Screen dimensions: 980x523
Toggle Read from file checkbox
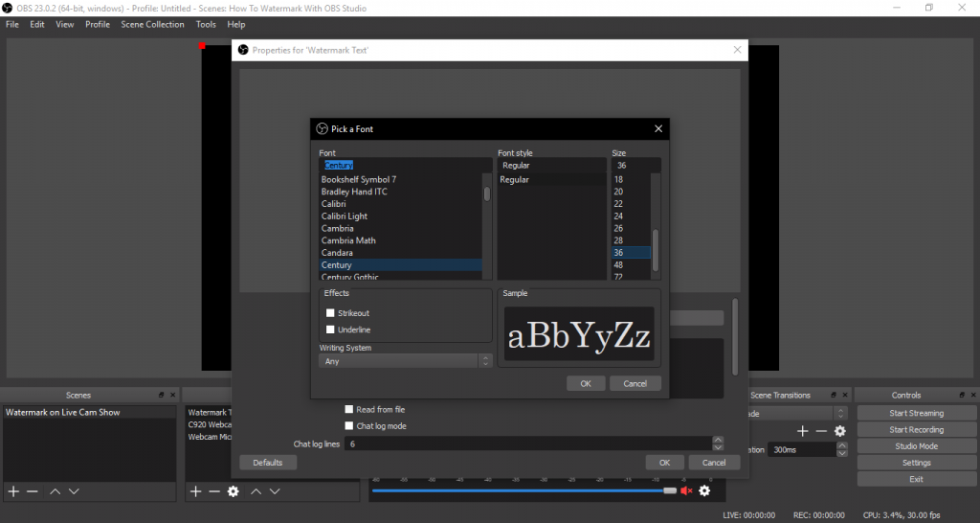click(x=348, y=409)
